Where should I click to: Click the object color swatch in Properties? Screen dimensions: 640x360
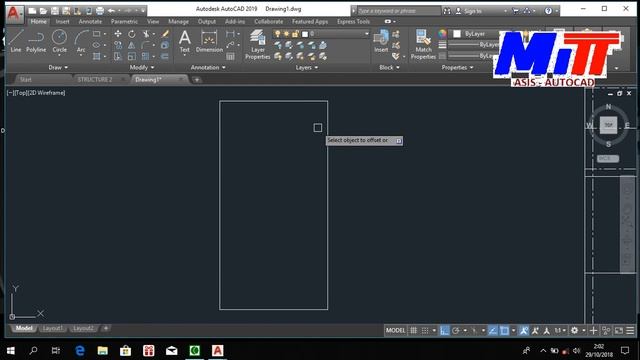click(x=457, y=34)
